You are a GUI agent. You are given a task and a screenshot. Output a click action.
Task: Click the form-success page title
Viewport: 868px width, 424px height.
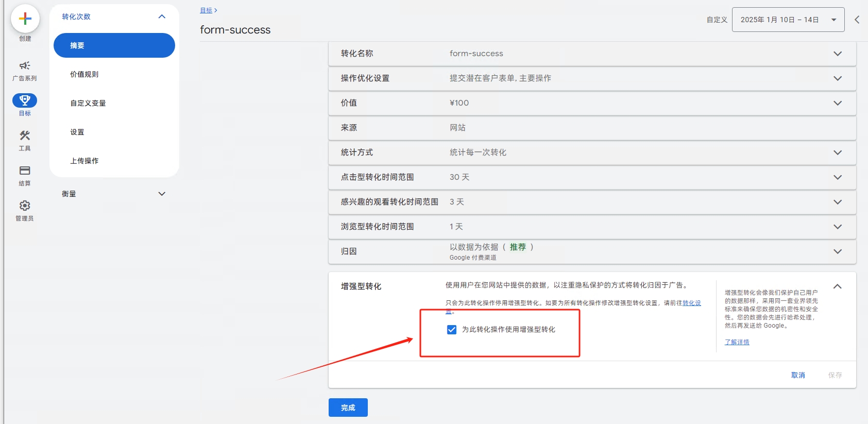pyautogui.click(x=235, y=30)
